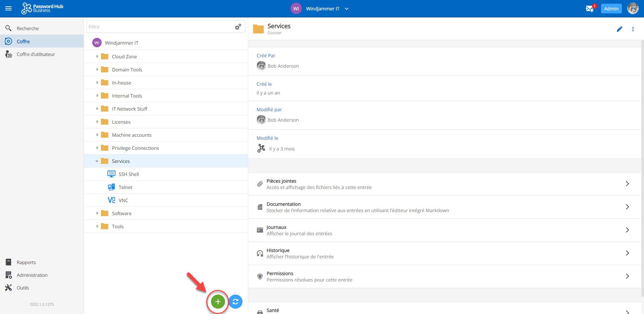Open the user profile avatar
This screenshot has height=314, width=644.
click(x=633, y=9)
